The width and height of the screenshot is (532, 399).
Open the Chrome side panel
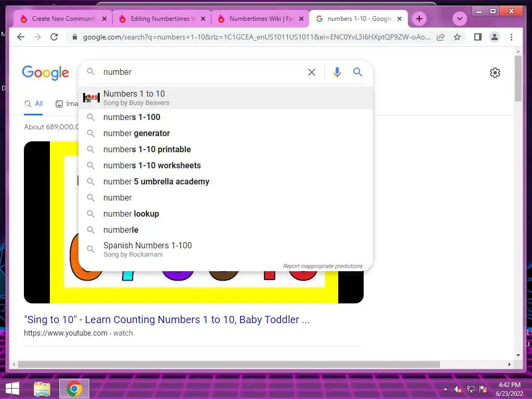coord(478,37)
